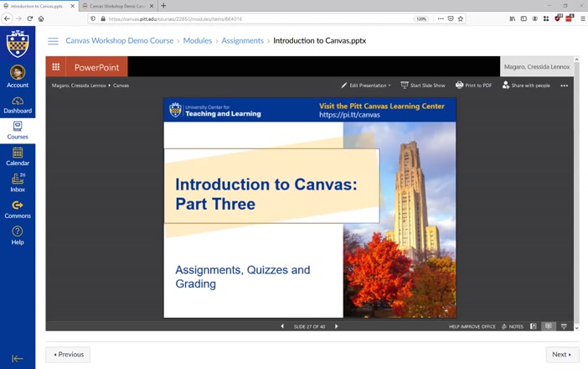The width and height of the screenshot is (588, 369).
Task: Switch to Introduction to Canvas.pptx tab
Action: pos(34,6)
